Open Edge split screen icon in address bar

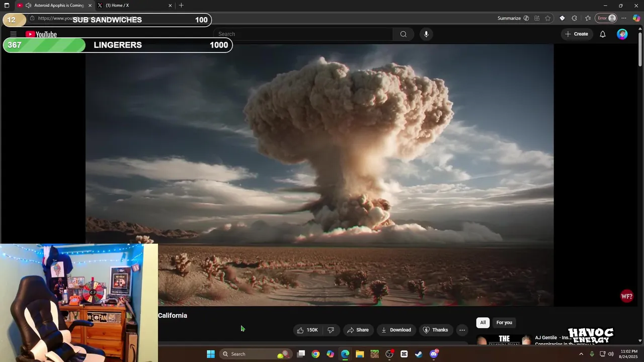[x=537, y=18]
